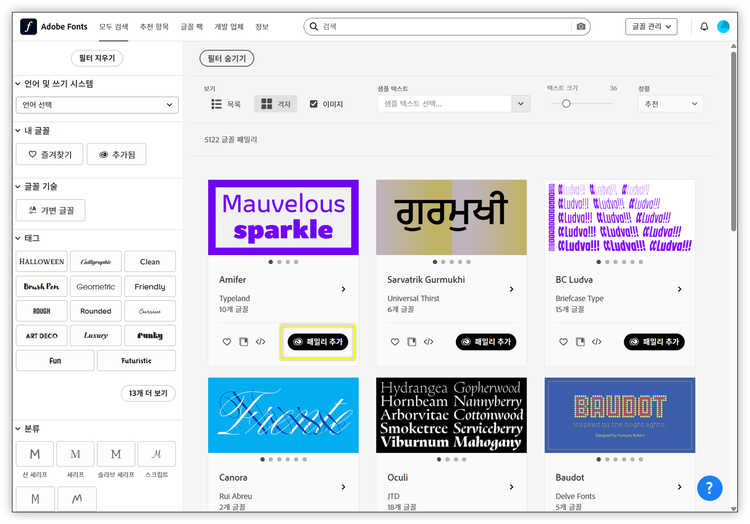Filter by favorites
This screenshot has height=524, width=750.
(49, 154)
